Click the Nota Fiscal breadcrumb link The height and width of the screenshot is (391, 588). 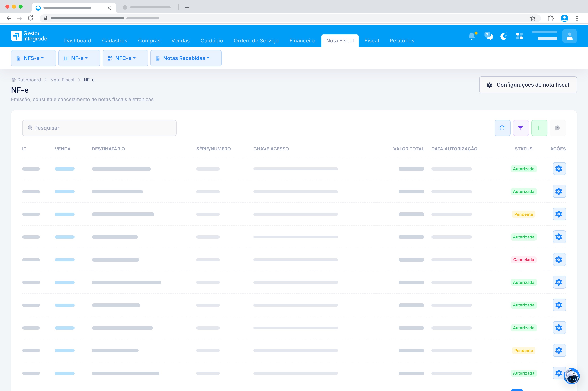[x=62, y=80]
